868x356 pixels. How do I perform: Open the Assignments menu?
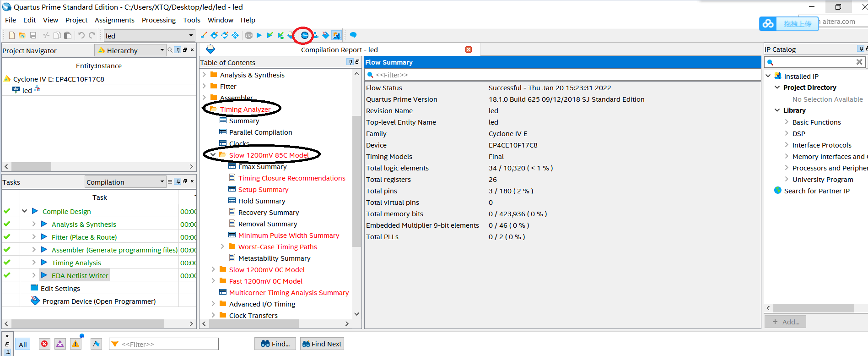114,20
